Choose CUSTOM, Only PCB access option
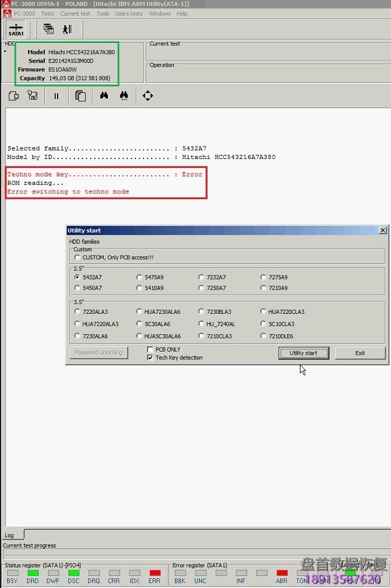This screenshot has height=588, width=391. (x=77, y=257)
